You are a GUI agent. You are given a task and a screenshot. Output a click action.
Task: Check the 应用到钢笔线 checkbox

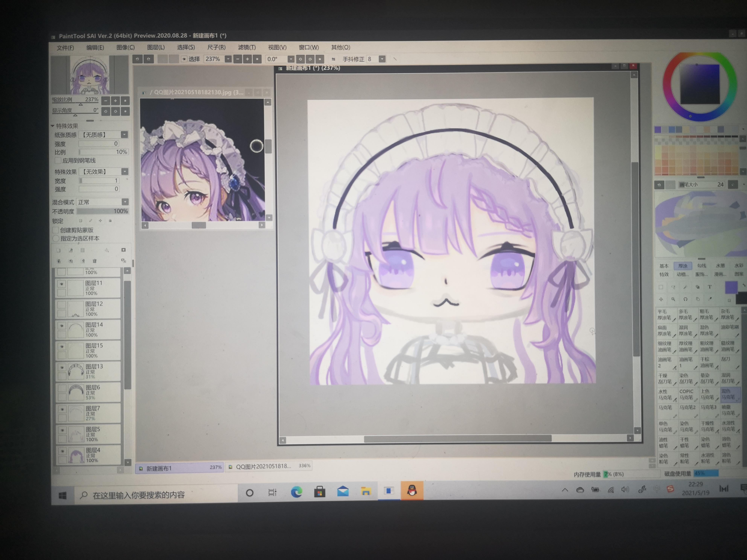pyautogui.click(x=58, y=160)
